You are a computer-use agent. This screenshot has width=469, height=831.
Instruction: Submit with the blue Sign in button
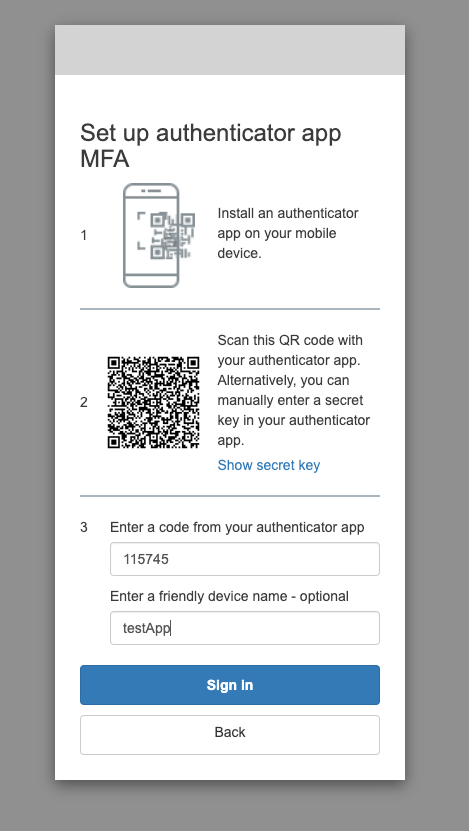coord(230,685)
